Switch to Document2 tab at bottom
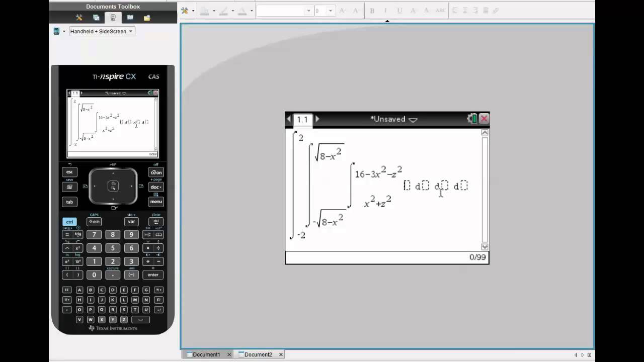Image resolution: width=644 pixels, height=362 pixels. pos(260,354)
